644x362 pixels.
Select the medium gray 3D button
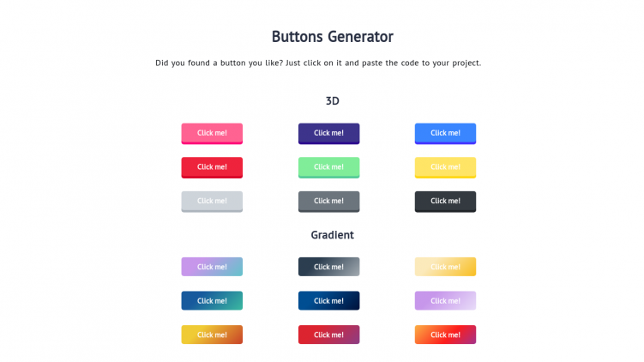coord(328,201)
